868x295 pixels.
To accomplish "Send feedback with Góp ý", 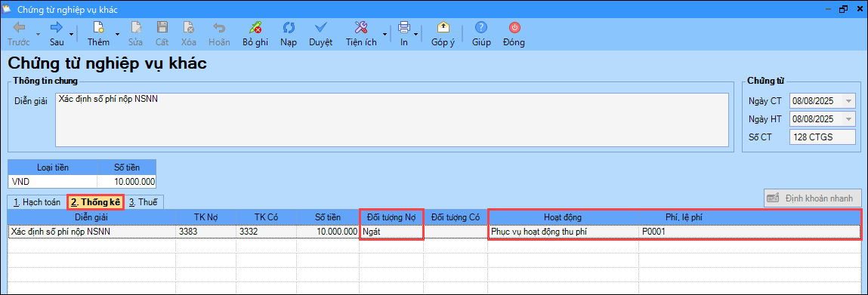I will [x=443, y=34].
